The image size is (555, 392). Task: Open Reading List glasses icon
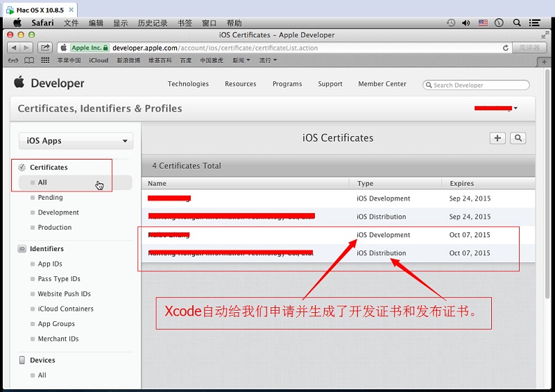[x=13, y=60]
